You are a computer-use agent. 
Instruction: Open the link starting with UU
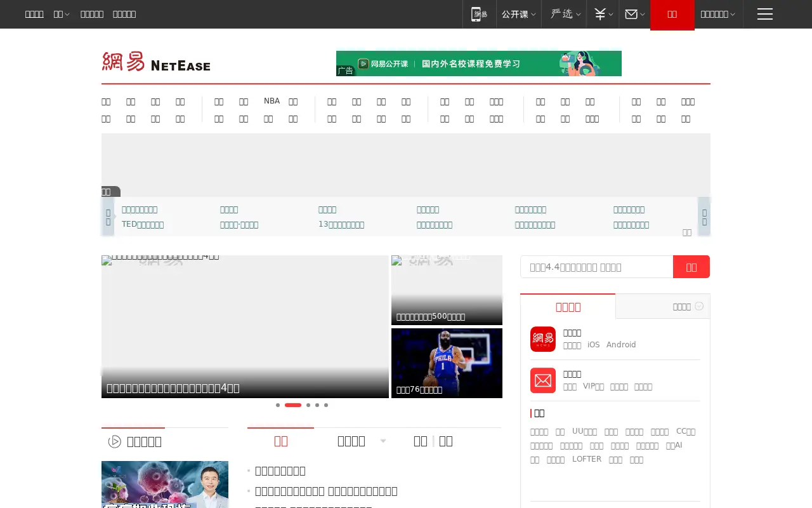click(584, 431)
